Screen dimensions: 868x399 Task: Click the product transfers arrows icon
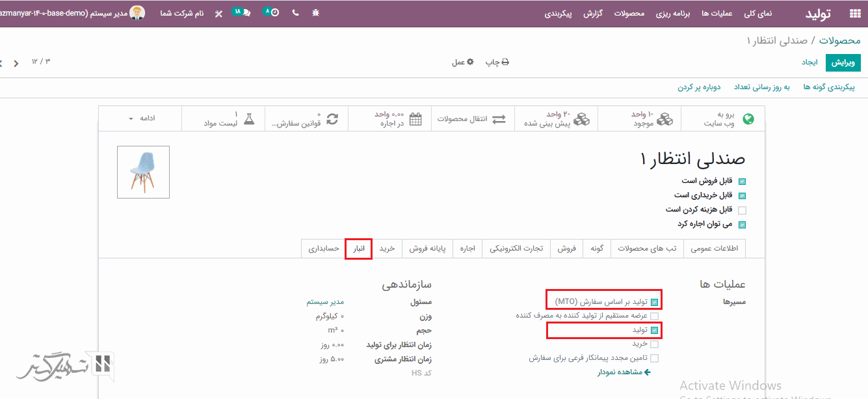tap(499, 119)
